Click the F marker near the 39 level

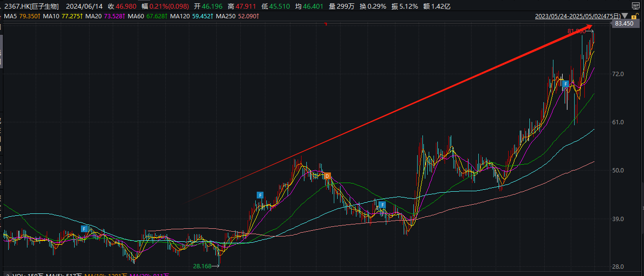[x=382, y=205]
